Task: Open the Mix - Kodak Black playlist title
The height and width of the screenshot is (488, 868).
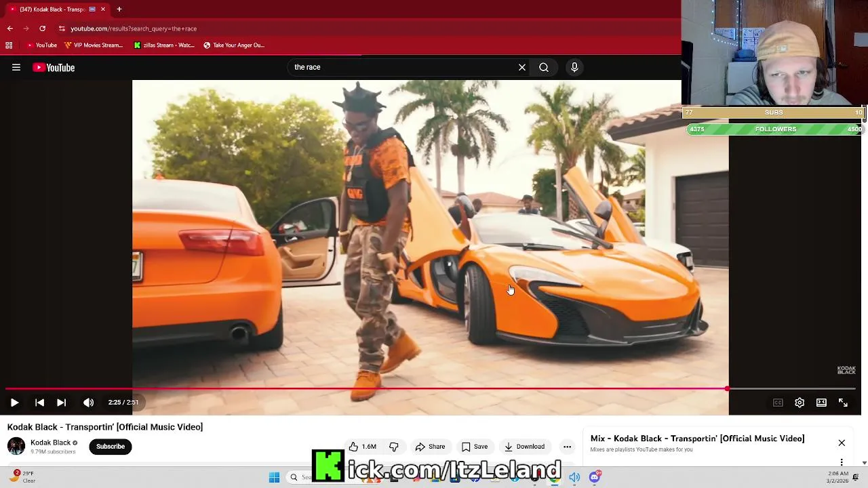Action: [x=697, y=439]
